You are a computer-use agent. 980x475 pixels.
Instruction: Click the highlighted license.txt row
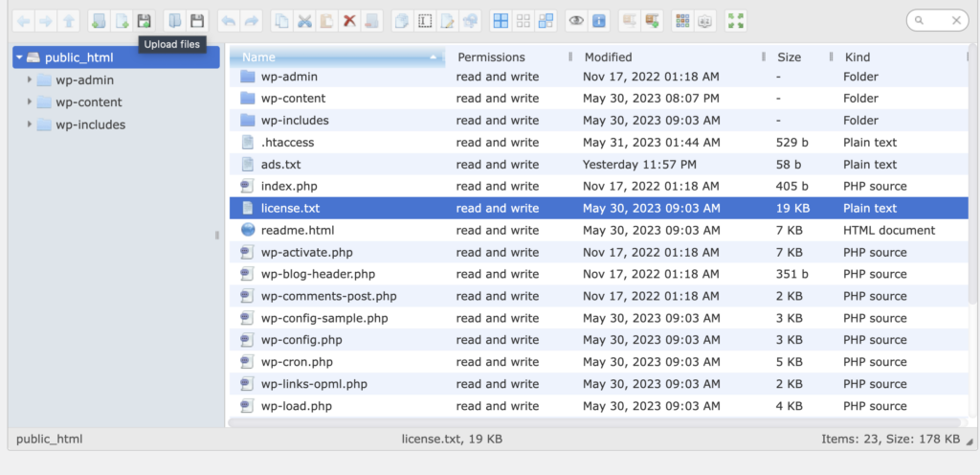599,208
